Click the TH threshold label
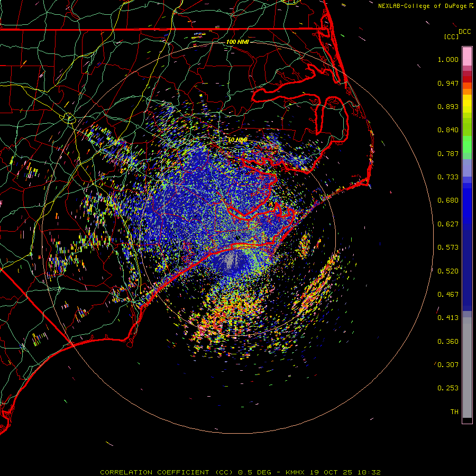 454,412
